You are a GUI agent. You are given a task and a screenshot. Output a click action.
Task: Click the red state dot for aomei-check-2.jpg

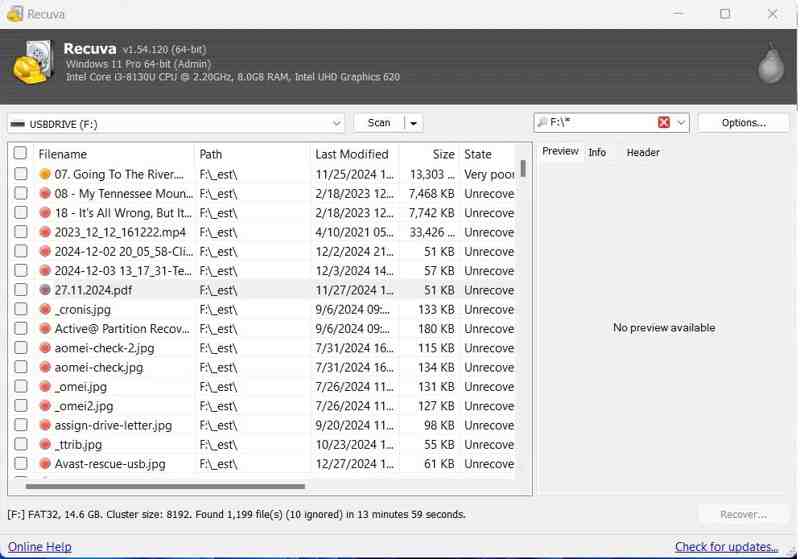point(45,348)
